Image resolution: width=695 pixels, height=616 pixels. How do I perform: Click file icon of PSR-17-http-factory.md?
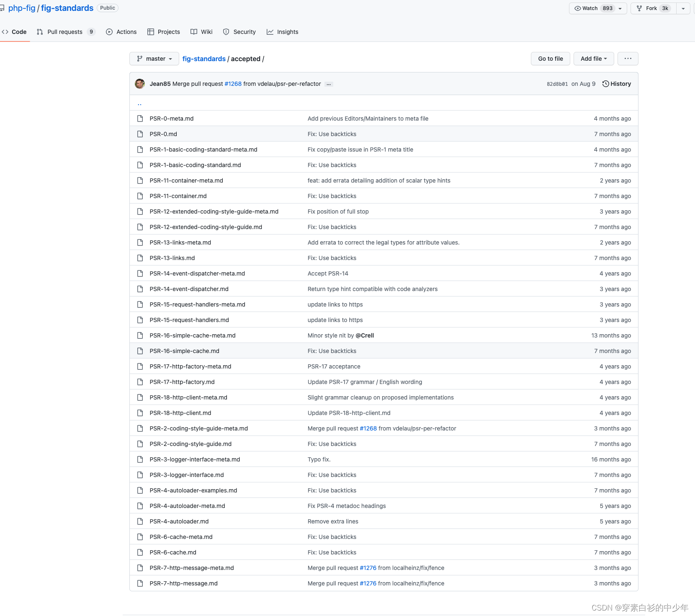click(140, 382)
